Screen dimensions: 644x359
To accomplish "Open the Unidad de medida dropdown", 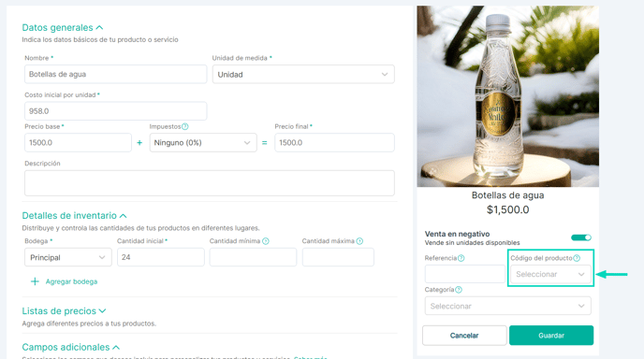I will pos(303,74).
